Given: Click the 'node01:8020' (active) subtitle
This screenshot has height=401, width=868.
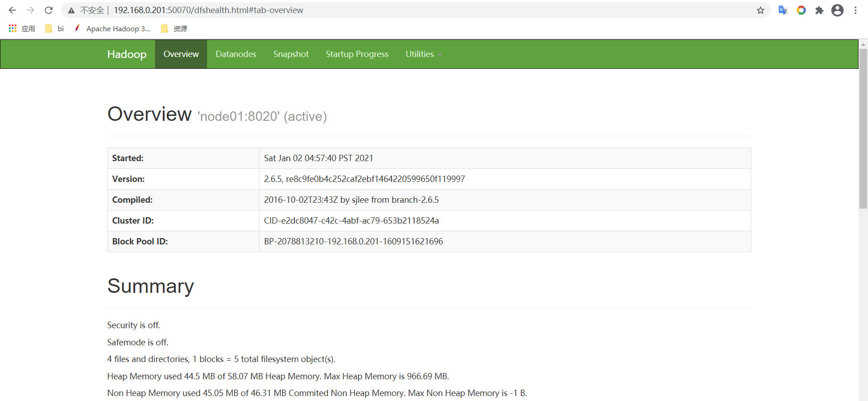Looking at the screenshot, I should 262,116.
